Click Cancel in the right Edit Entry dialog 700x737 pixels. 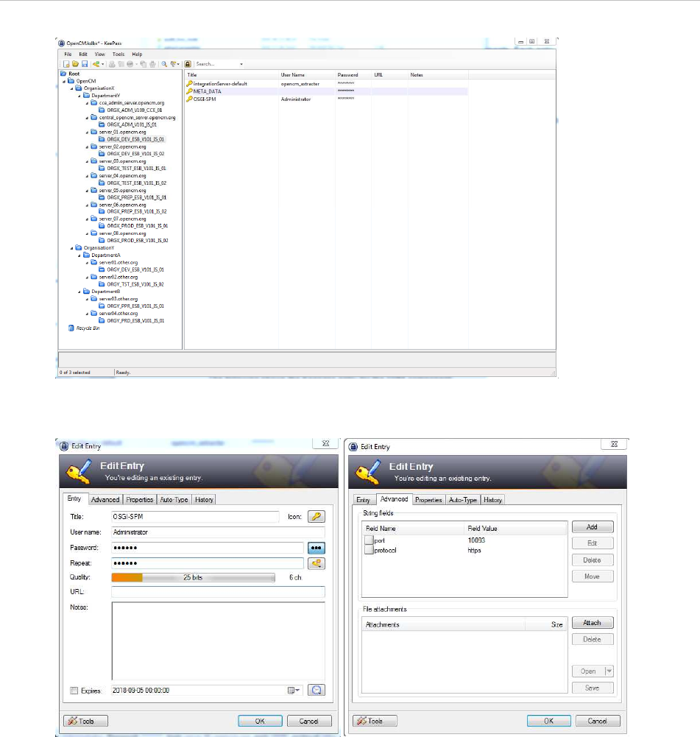click(597, 721)
